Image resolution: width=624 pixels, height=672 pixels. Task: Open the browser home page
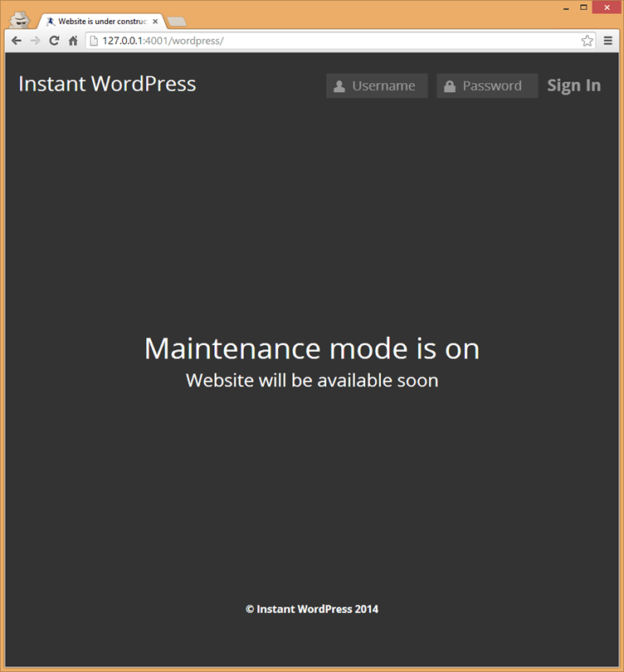[x=73, y=41]
